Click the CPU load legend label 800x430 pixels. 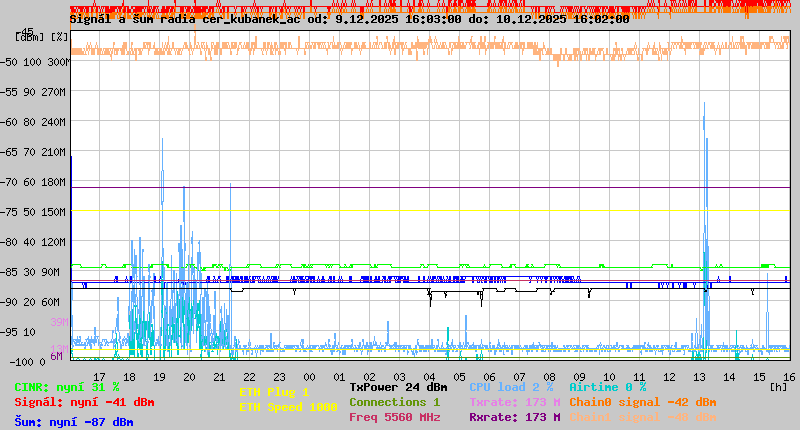click(x=511, y=387)
